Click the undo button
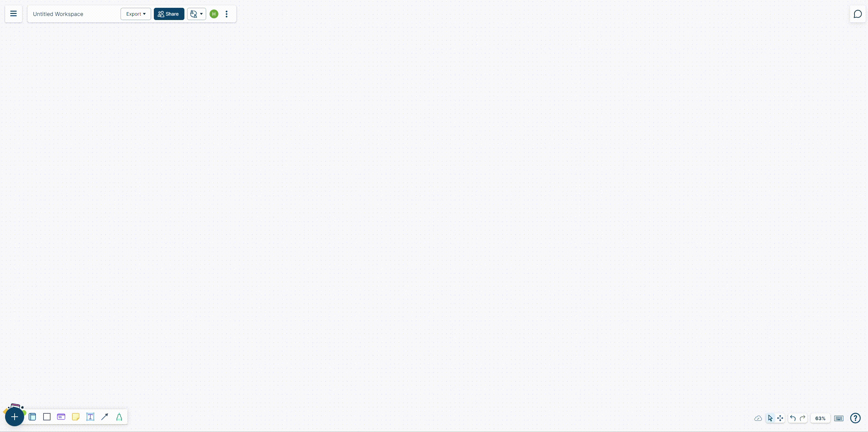Viewport: 868px width, 432px height. (792, 418)
